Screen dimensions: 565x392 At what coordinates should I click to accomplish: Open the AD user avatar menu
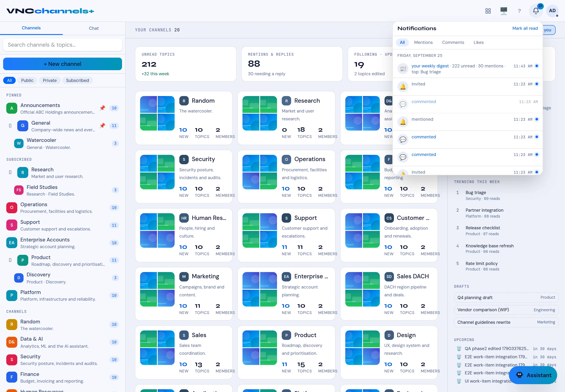click(552, 11)
